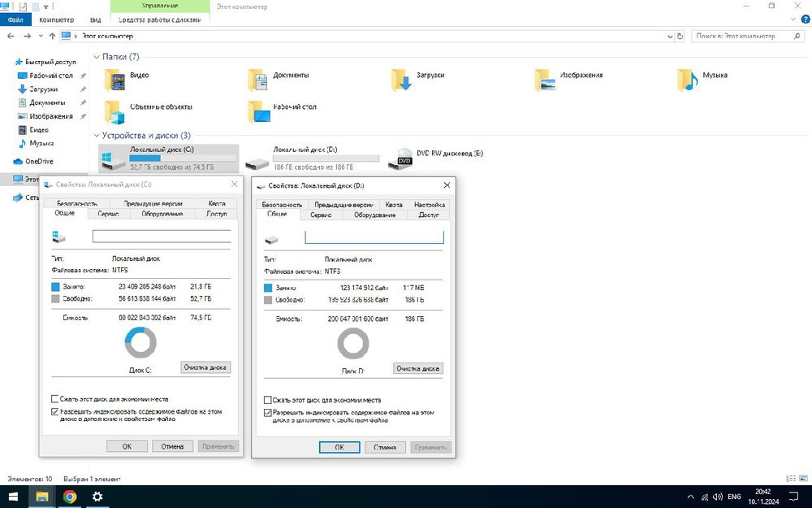Screen dimensions: 812x508
Task: Click Отмена in disk D properties
Action: click(x=385, y=447)
